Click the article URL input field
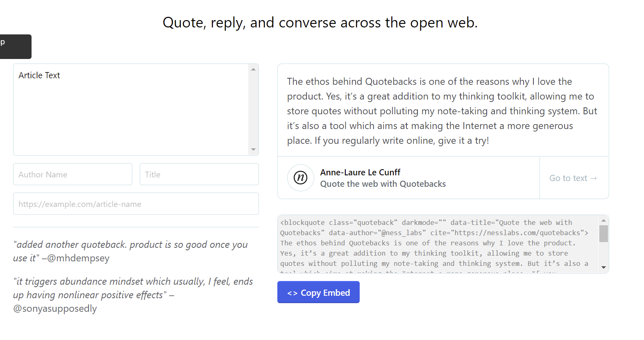 coord(136,204)
